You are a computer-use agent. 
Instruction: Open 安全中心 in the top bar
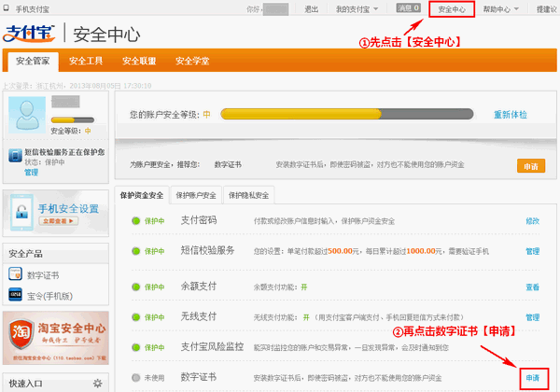pos(452,8)
